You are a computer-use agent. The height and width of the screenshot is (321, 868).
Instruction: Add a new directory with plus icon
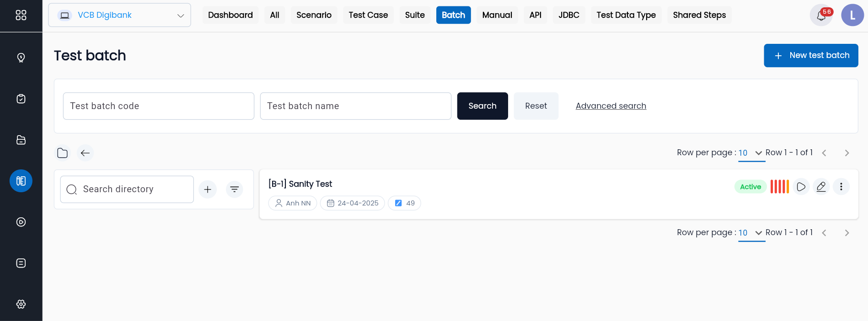208,189
